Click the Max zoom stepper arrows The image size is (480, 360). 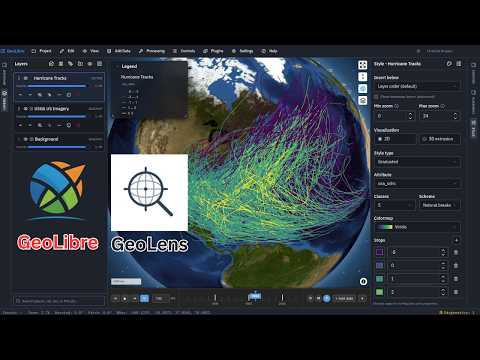(x=455, y=116)
